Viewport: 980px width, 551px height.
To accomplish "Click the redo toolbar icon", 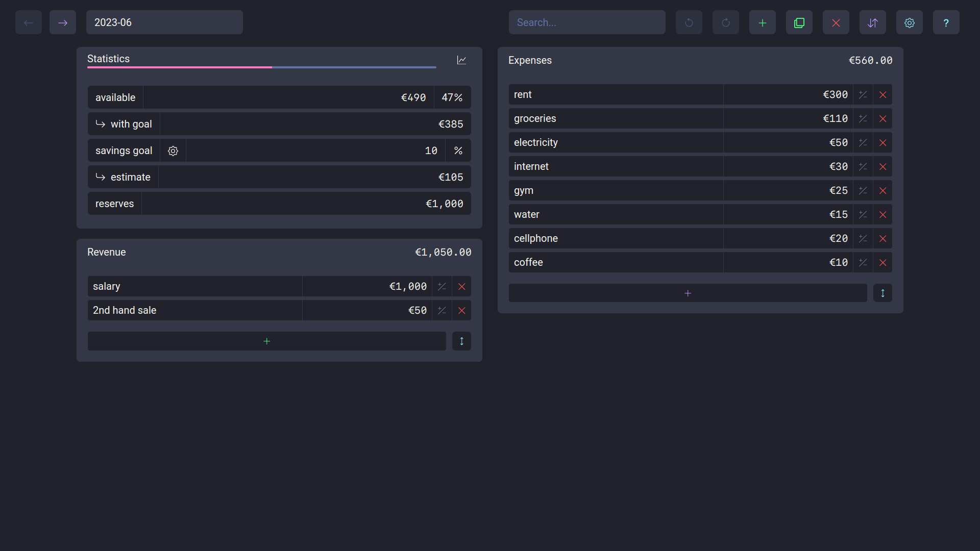I will [x=726, y=22].
